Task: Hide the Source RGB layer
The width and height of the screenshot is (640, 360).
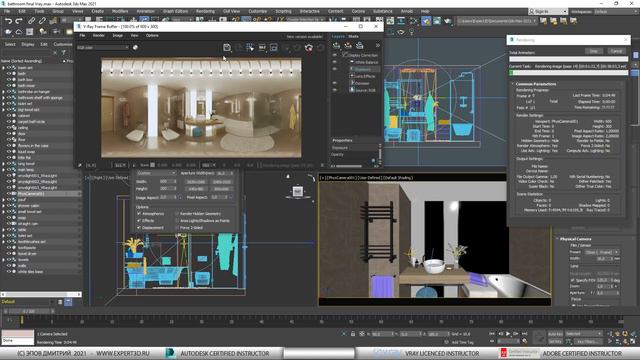Action: coord(335,90)
